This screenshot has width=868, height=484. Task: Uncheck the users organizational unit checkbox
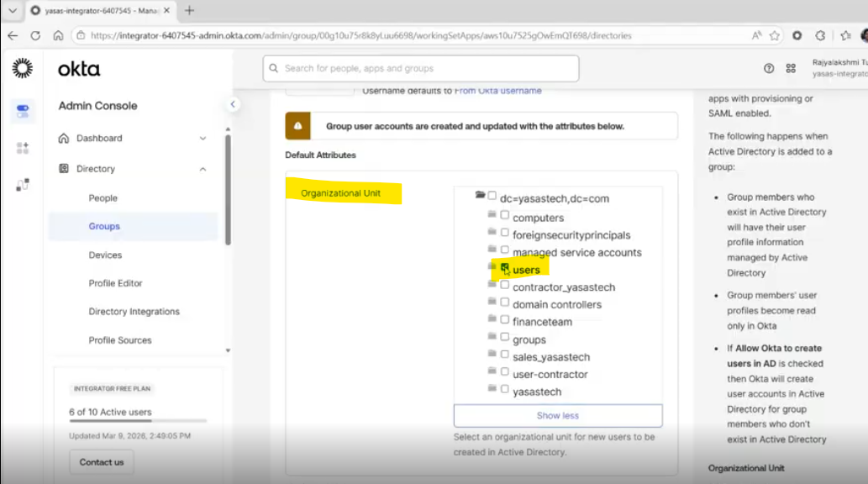[505, 268]
